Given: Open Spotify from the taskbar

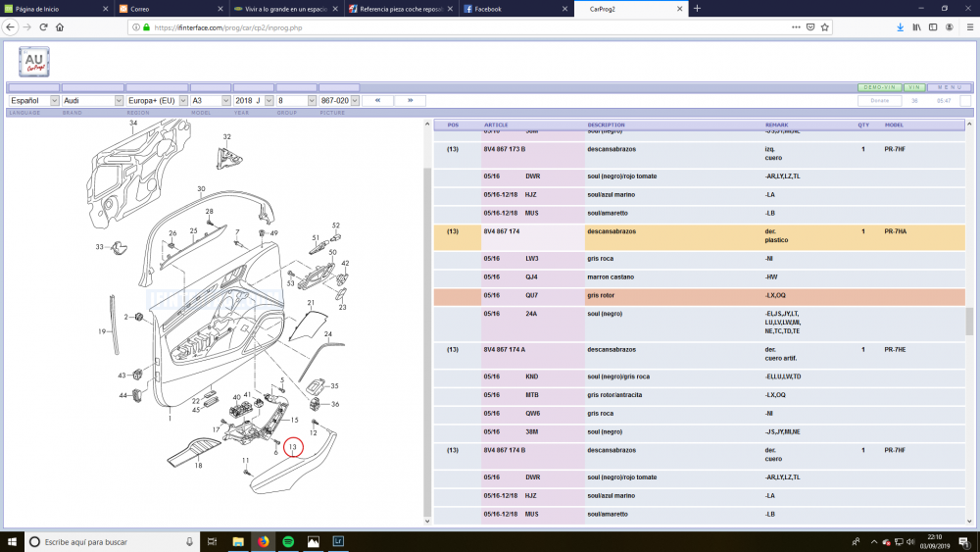Looking at the screenshot, I should click(x=288, y=542).
